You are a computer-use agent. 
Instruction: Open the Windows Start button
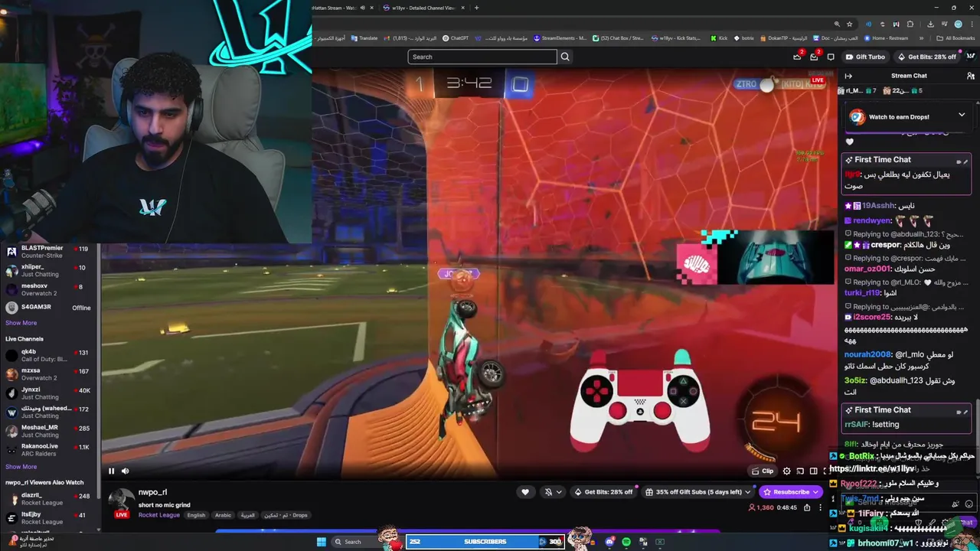pyautogui.click(x=322, y=542)
